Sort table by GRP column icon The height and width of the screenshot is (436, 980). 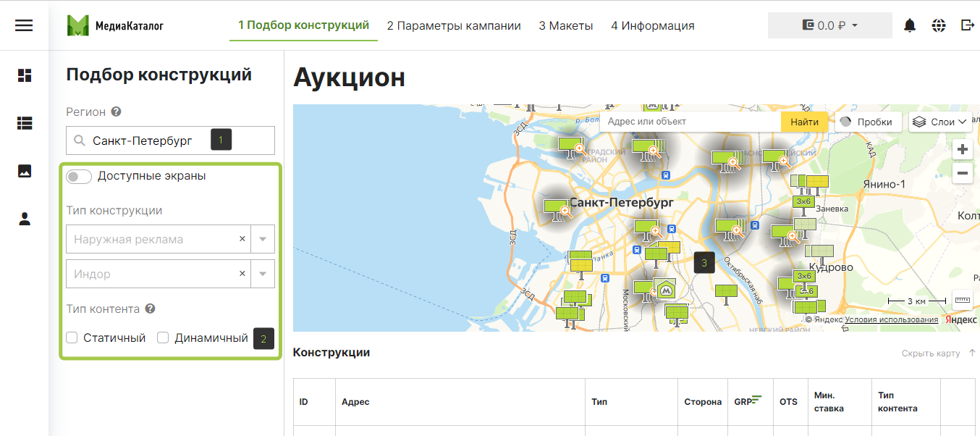click(x=756, y=398)
